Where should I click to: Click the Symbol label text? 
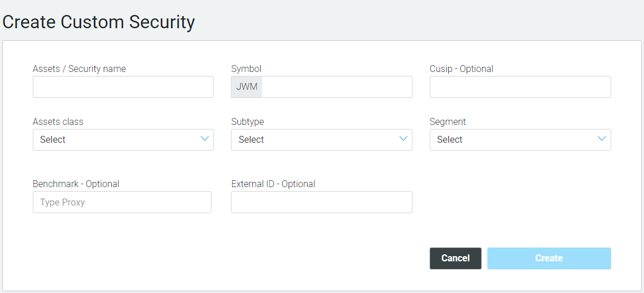click(247, 69)
